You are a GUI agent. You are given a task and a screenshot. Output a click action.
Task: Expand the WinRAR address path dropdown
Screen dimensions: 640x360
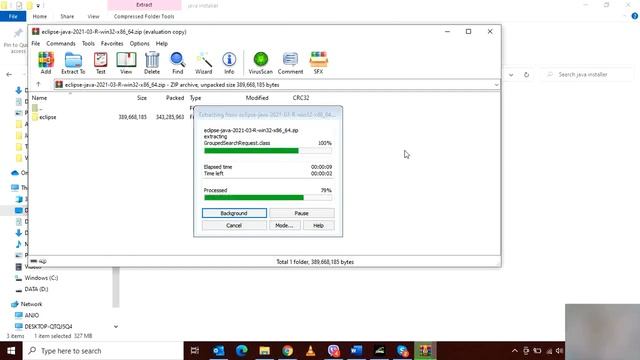pyautogui.click(x=496, y=85)
